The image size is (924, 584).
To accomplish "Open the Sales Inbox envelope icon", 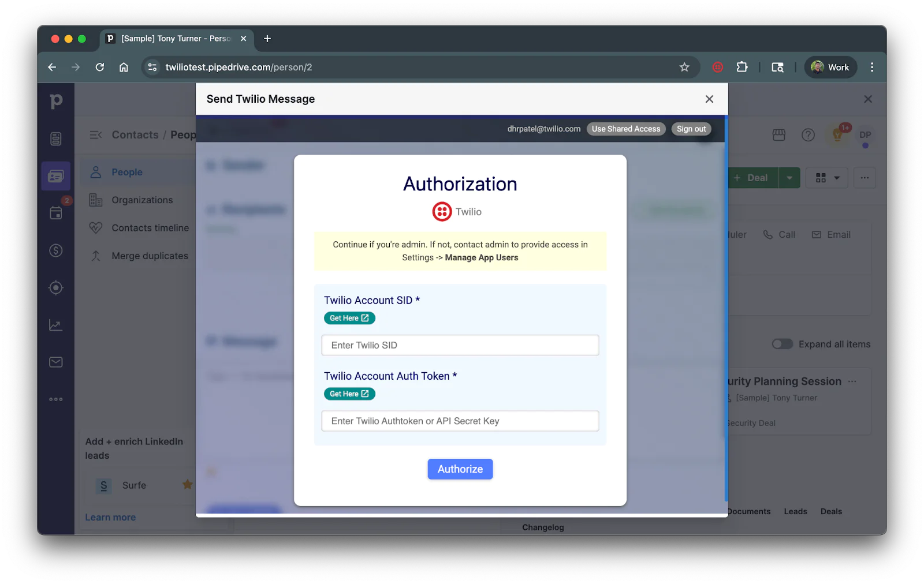I will 55,362.
